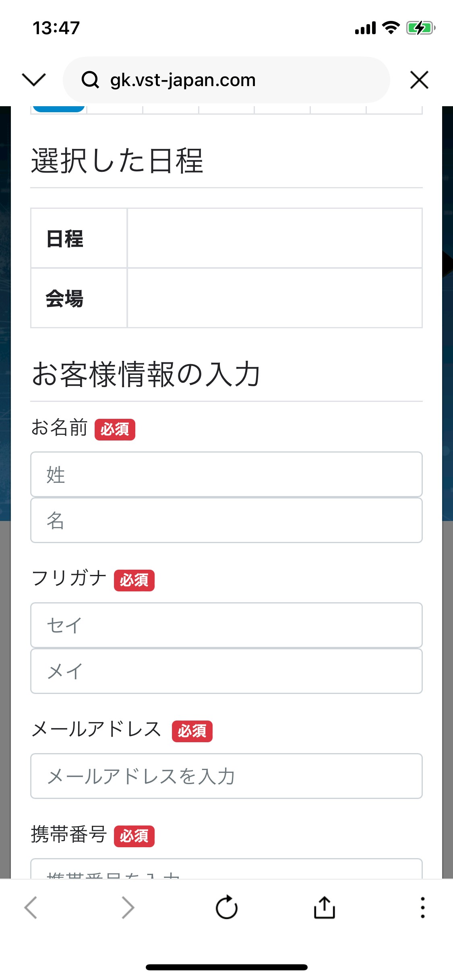Select the blue highlighted calendar tab
Viewport: 453px width, 980px height.
[x=59, y=109]
